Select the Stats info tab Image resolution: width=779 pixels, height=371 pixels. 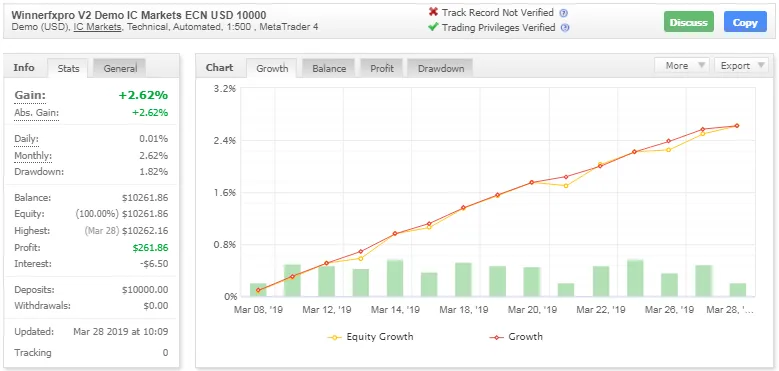pyautogui.click(x=68, y=69)
